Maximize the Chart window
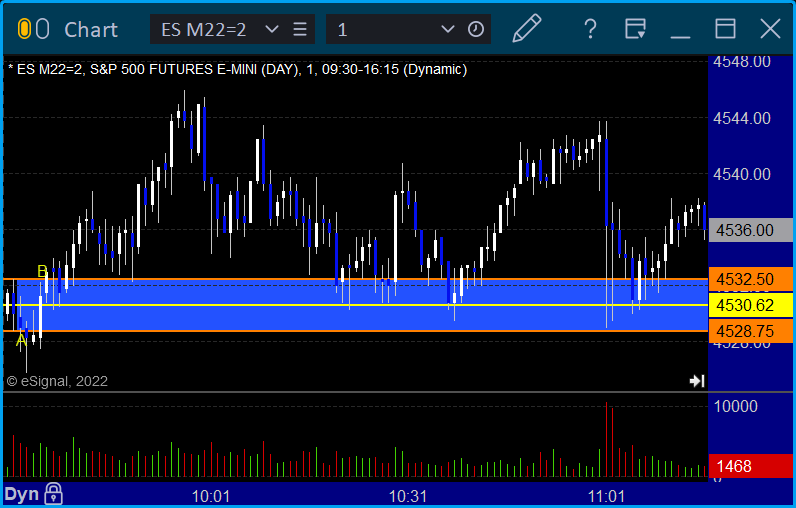Screen dimensions: 796x508 (x=725, y=29)
